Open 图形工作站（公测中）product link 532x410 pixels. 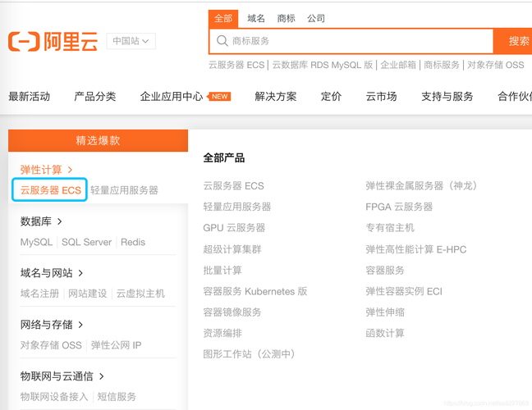coord(249,354)
